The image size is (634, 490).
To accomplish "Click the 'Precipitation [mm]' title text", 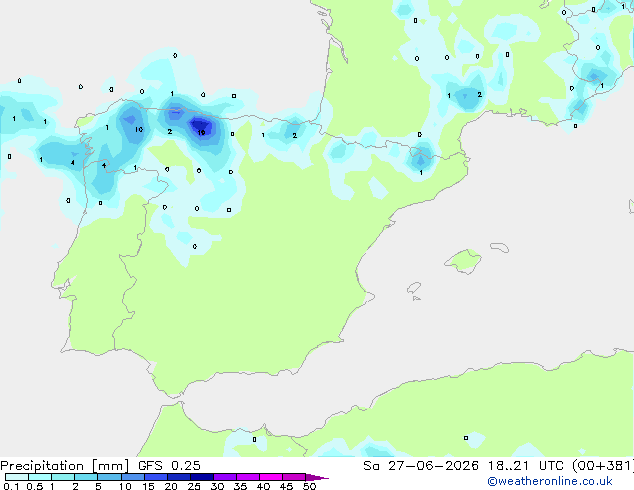I will click(x=65, y=466).
